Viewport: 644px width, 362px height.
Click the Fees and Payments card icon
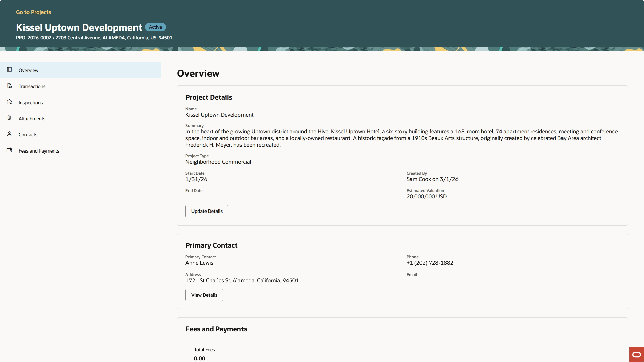[9, 150]
